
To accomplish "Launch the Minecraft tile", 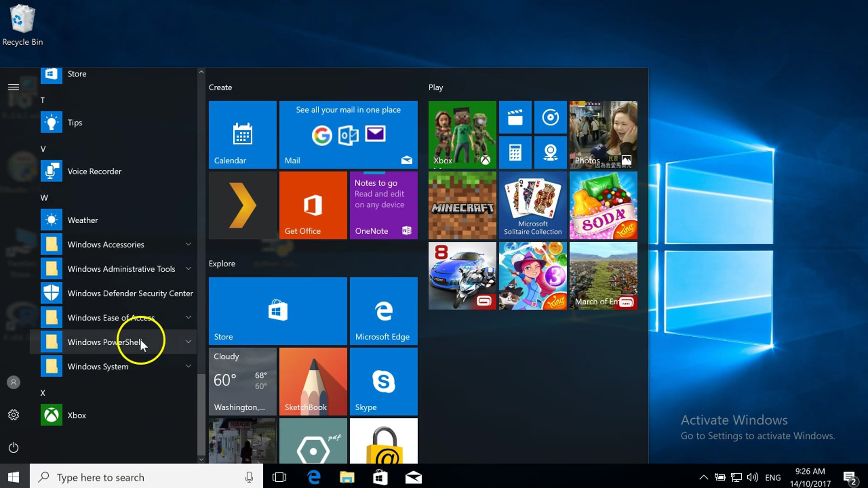I will click(462, 205).
